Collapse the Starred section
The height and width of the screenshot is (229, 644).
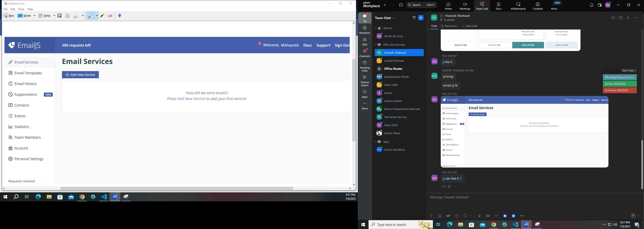375,28
